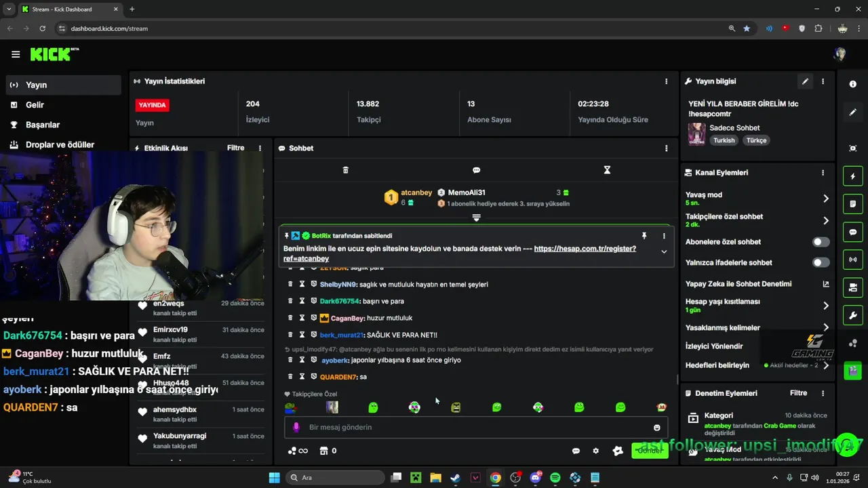Expand Hesap yaşı kısıtlaması settings
This screenshot has width=868, height=488.
[825, 306]
